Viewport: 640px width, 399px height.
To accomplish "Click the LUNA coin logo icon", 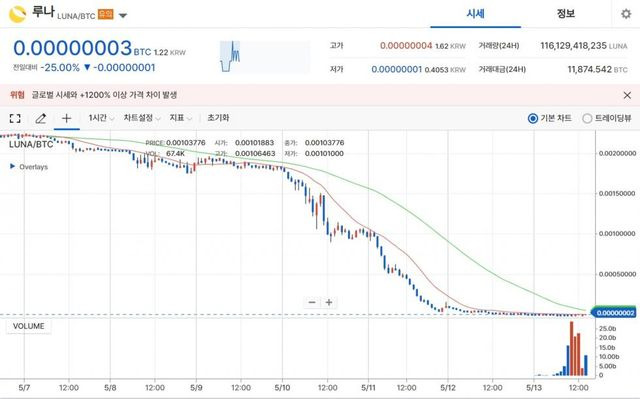I will pyautogui.click(x=18, y=14).
